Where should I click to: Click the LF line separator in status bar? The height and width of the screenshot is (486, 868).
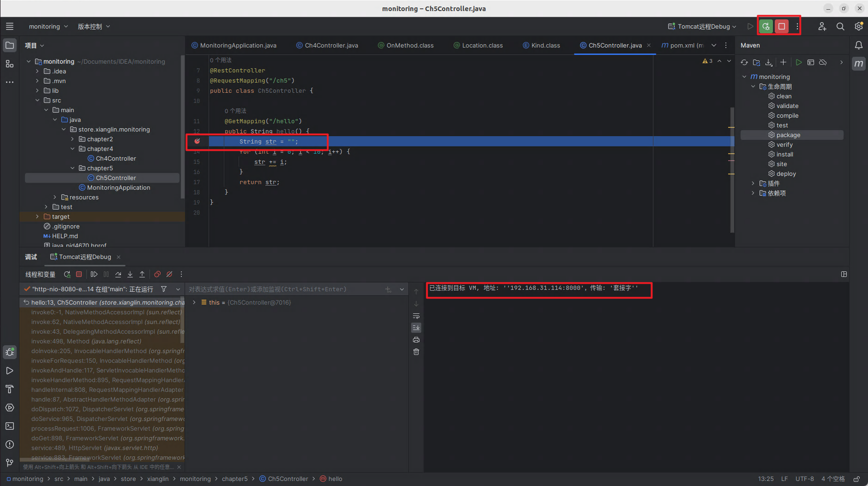[784, 479]
